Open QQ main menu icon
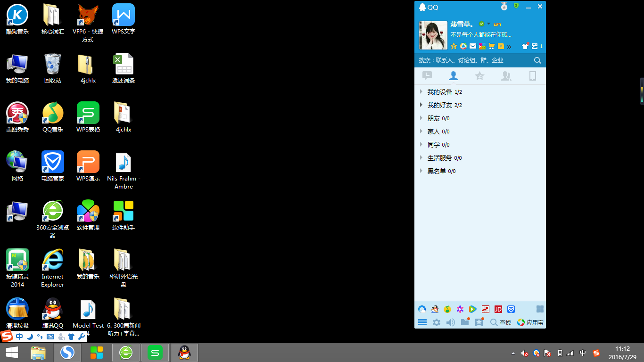644x362 pixels. pyautogui.click(x=422, y=322)
